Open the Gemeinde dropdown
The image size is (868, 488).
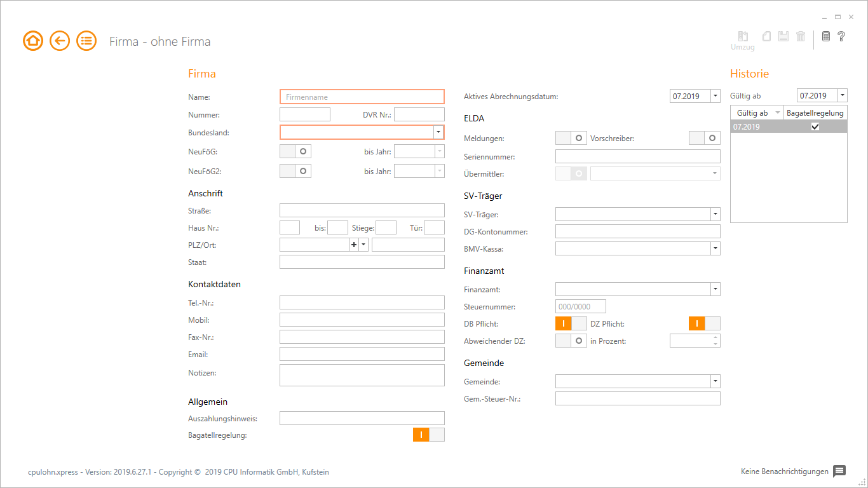715,381
